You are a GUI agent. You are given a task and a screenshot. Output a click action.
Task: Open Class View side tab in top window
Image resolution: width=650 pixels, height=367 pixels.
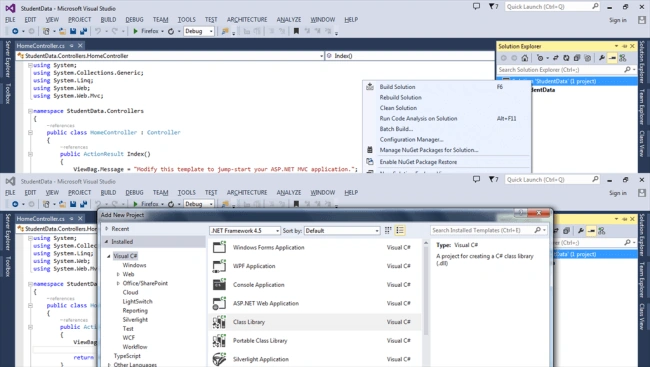pos(642,144)
